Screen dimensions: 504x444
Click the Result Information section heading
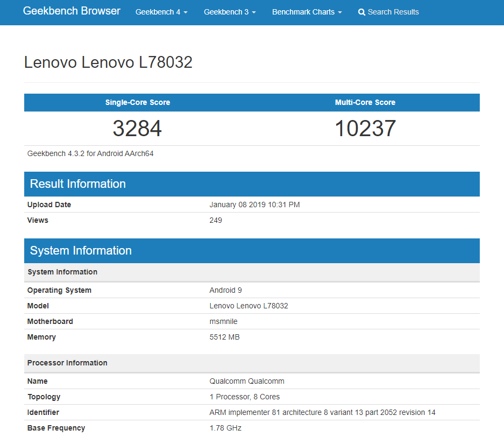(78, 184)
